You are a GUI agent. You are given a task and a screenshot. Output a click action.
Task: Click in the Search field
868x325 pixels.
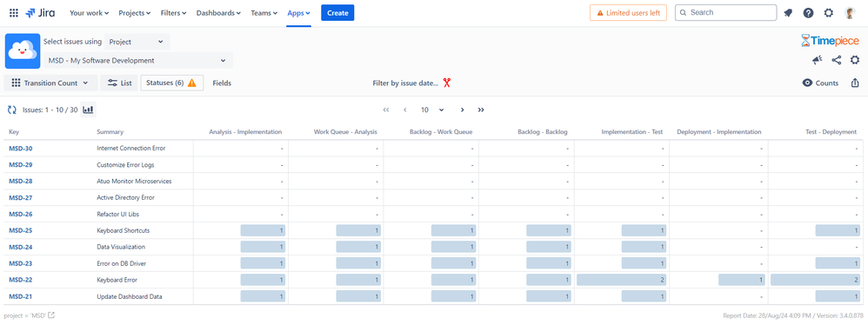725,13
